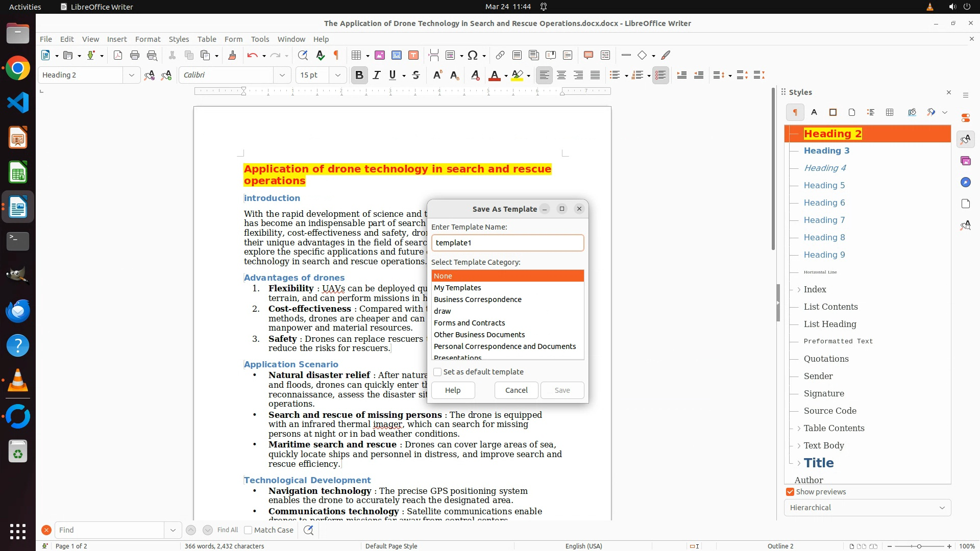Image resolution: width=980 pixels, height=551 pixels.
Task: Click Cancel in Save As Template dialog
Action: click(x=516, y=390)
